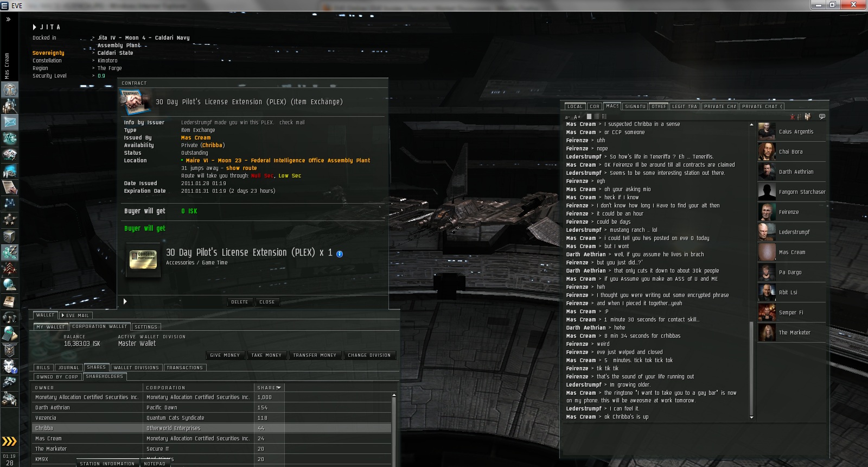Viewport: 868px width, 467px height.
Task: Select the Chribba row in shareholders table
Action: [212, 428]
